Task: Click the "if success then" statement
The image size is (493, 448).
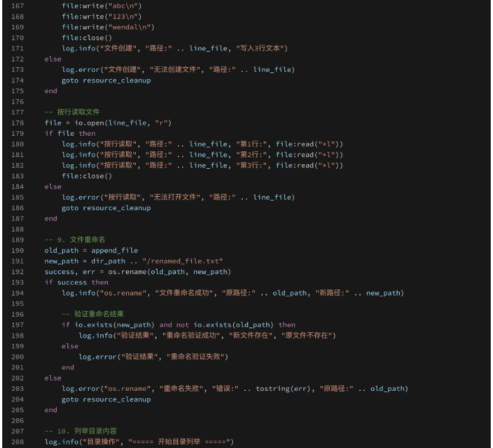Action: point(76,283)
